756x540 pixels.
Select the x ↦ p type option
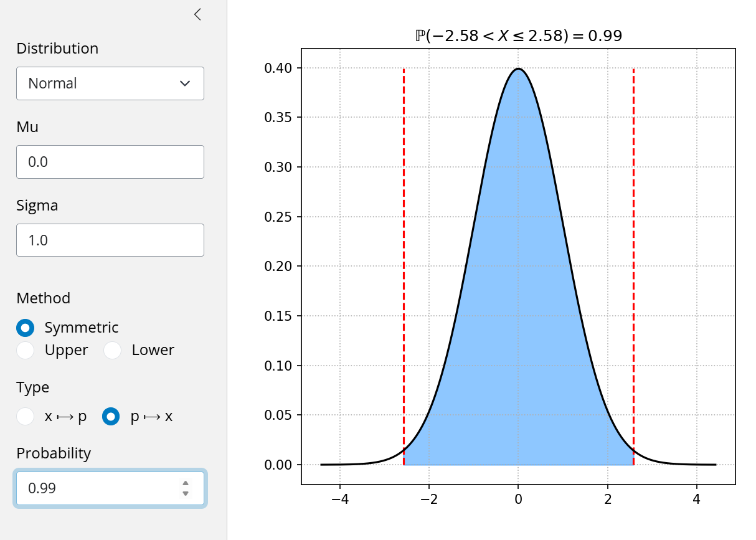pyautogui.click(x=26, y=417)
